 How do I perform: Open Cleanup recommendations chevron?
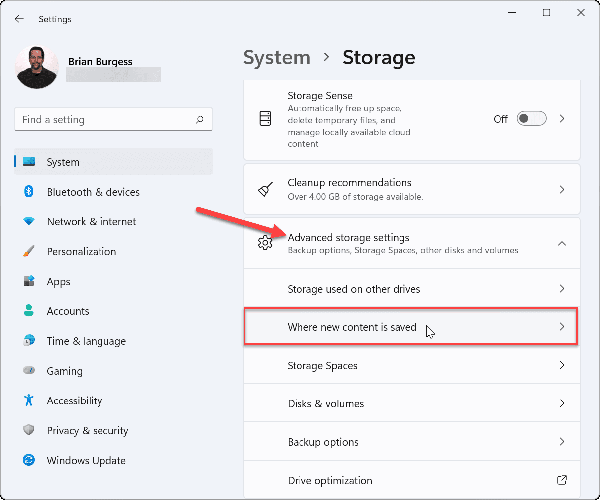pyautogui.click(x=562, y=189)
